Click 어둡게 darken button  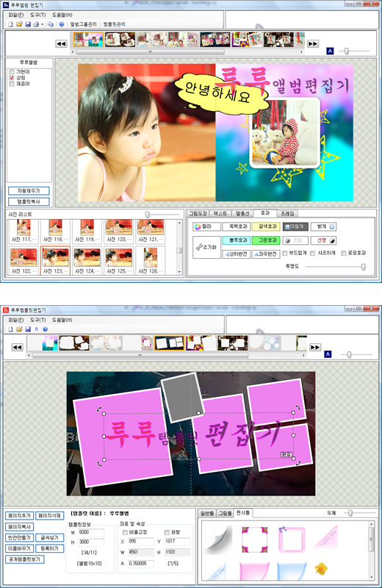pos(295,226)
